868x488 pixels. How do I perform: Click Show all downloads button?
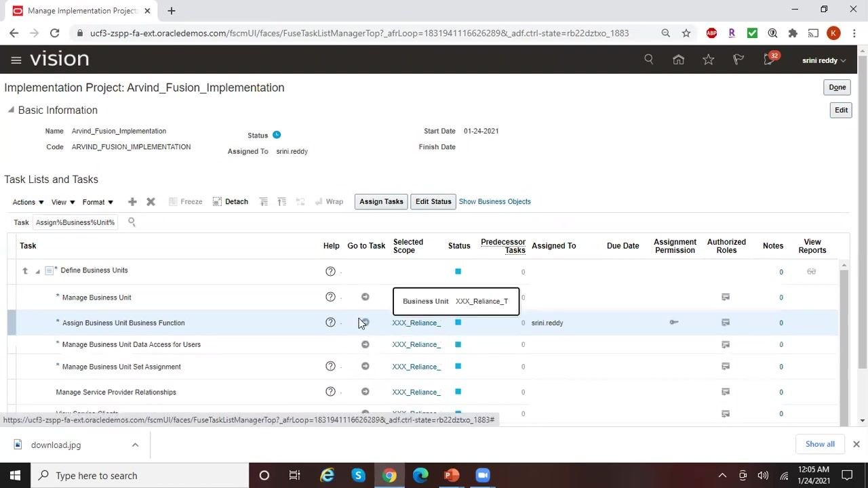pos(820,444)
